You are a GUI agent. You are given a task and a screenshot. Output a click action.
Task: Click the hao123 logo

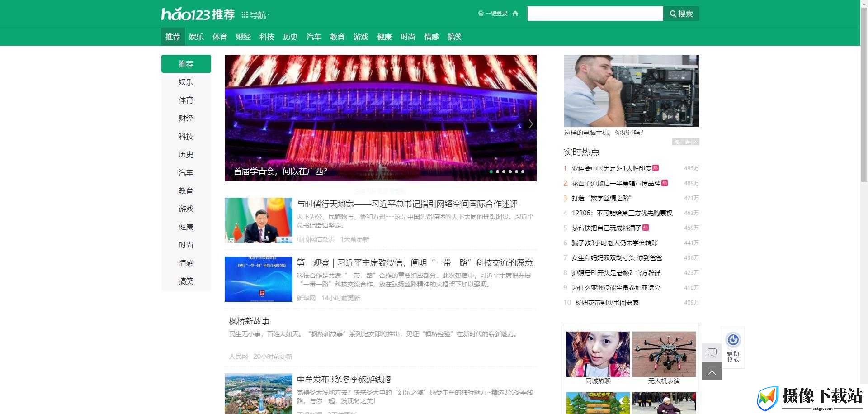pyautogui.click(x=198, y=14)
